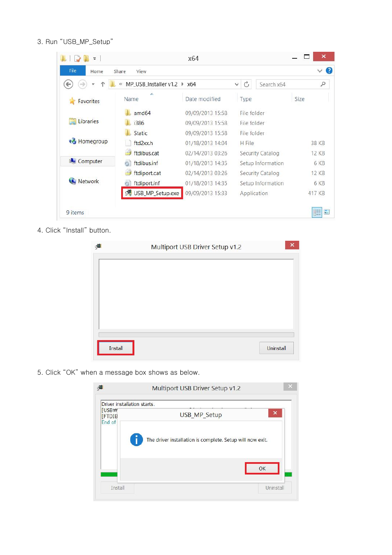This screenshot has height=555, width=392.
Task: Switch to the Home ribbon tab
Action: 97,71
